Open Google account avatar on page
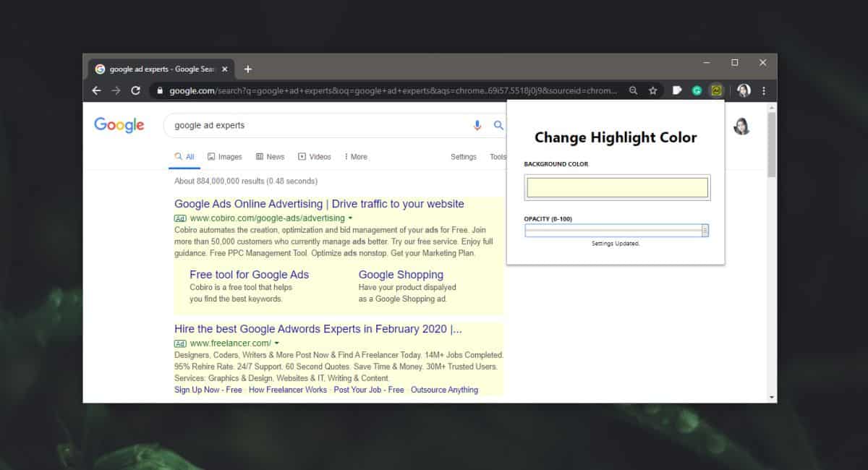Viewport: 868px width, 470px height. pos(741,126)
